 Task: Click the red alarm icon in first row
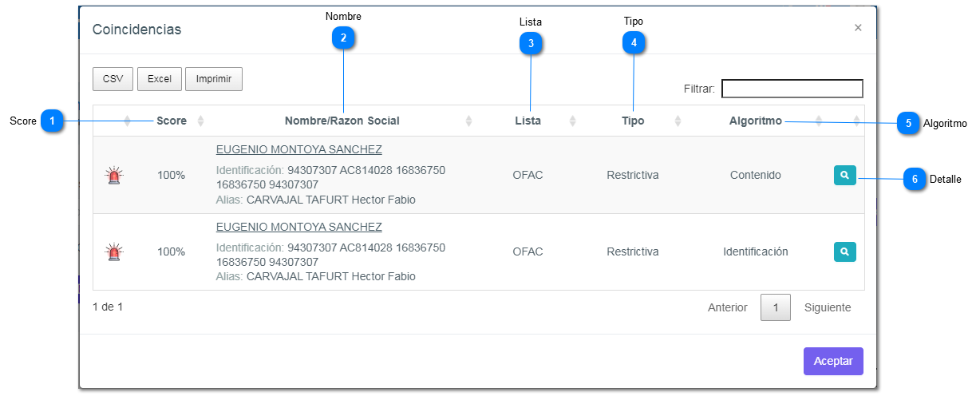tap(115, 176)
